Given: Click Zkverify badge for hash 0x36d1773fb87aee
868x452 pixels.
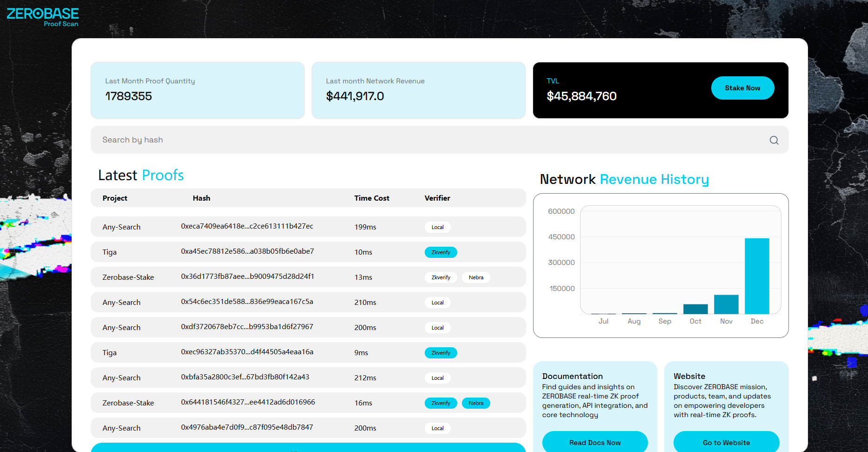Looking at the screenshot, I should tap(441, 277).
